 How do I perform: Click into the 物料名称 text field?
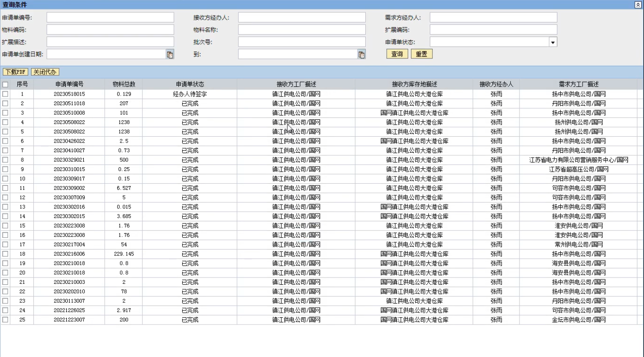[x=302, y=30]
